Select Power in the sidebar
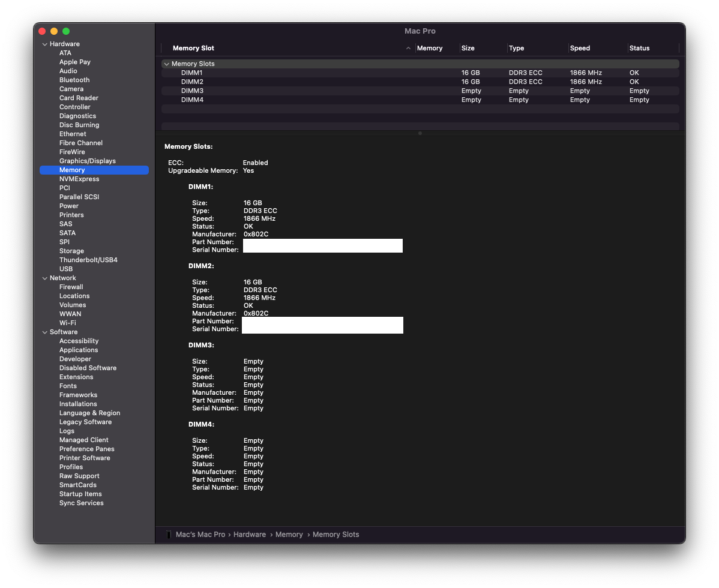 click(69, 206)
